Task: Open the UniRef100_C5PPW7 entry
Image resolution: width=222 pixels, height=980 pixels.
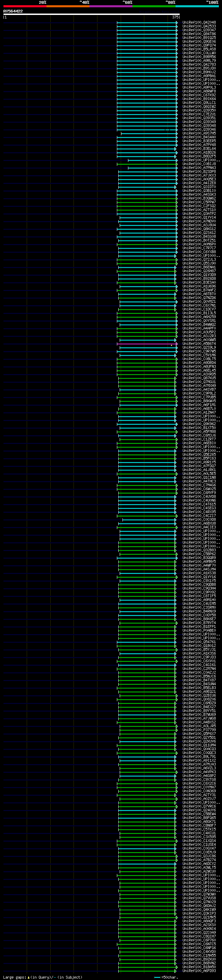Action: 199,202
